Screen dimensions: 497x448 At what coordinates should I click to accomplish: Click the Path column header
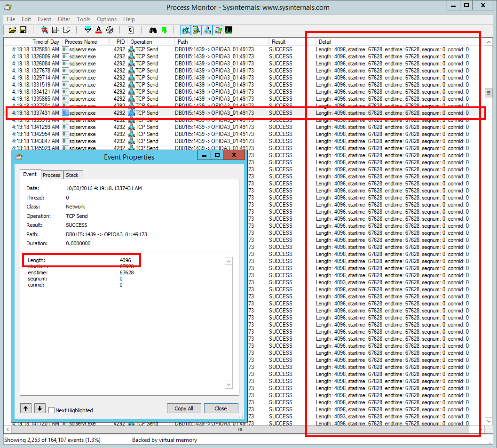(x=222, y=41)
